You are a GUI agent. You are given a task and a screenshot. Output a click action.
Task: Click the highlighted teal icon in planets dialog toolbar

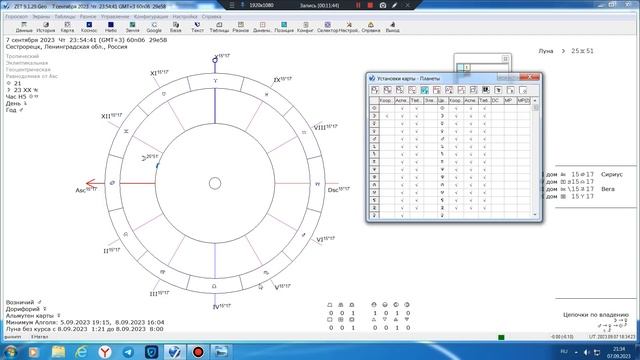[x=424, y=90]
